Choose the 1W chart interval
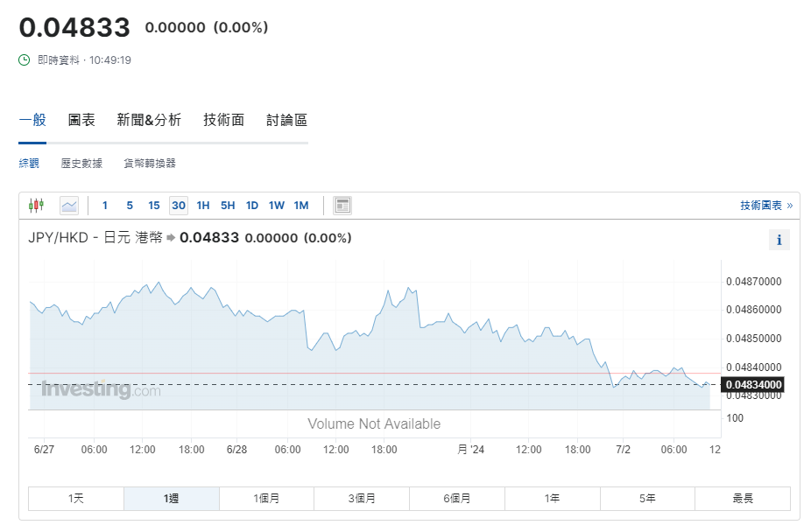Image resolution: width=811 pixels, height=532 pixels. click(277, 206)
